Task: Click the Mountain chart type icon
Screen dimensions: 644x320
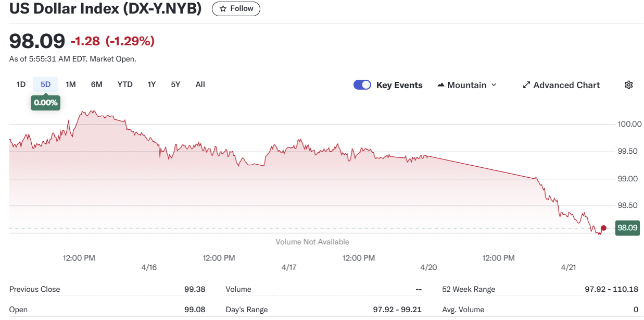Action: click(x=441, y=85)
